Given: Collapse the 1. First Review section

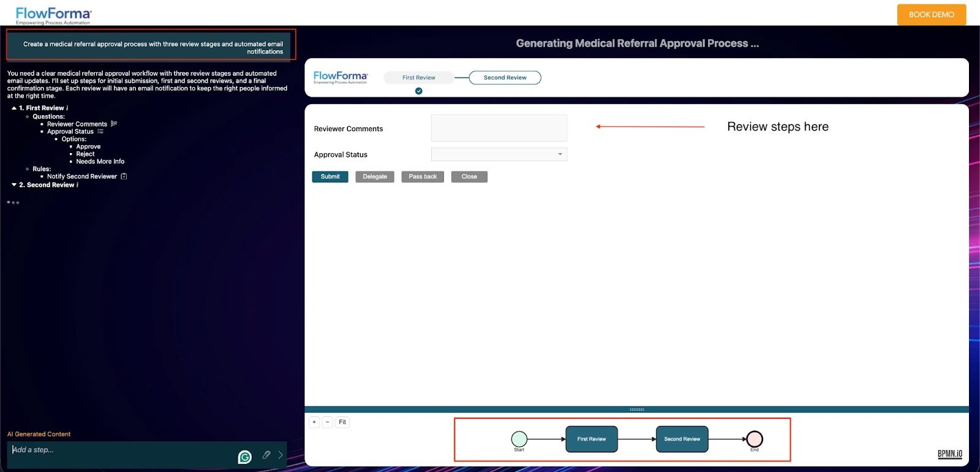Looking at the screenshot, I should [14, 108].
